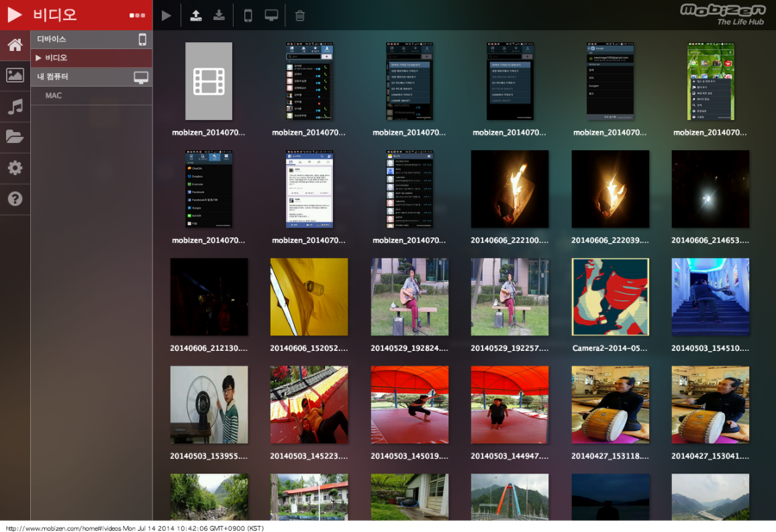Click the file name 20140606_152052....

pyautogui.click(x=309, y=347)
